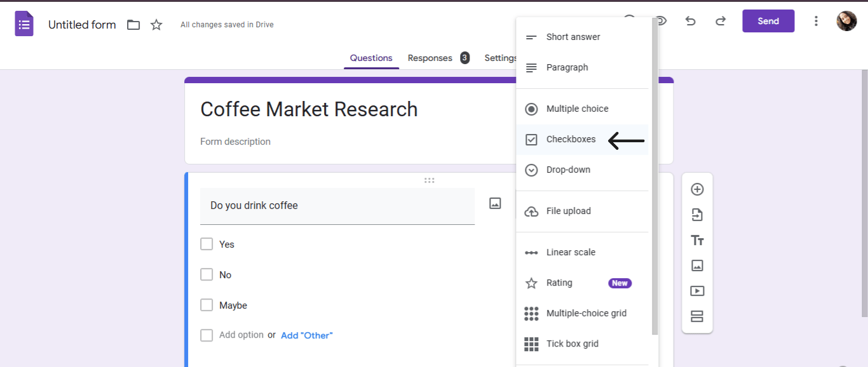Tick the No checkbox
Viewport: 868px width, 367px height.
(207, 274)
